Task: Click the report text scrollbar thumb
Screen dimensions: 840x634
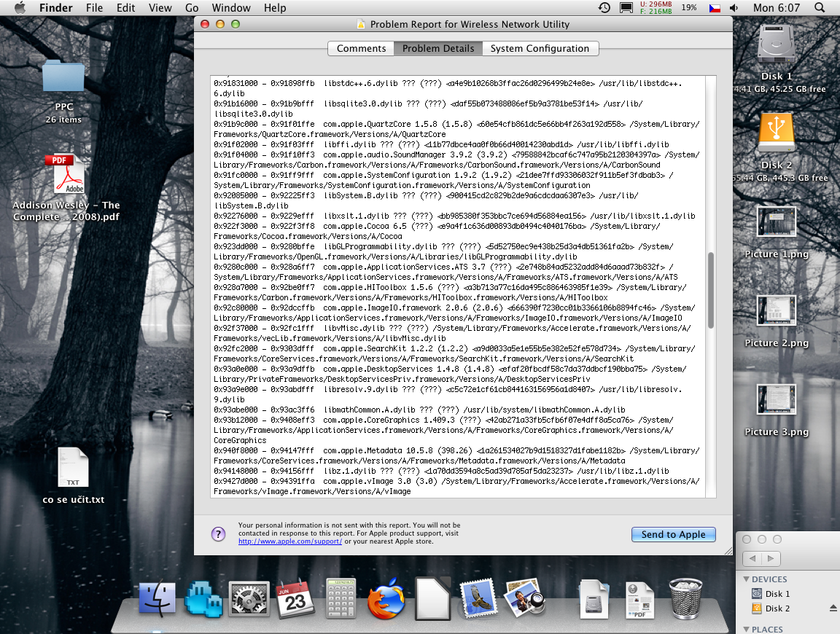Action: (x=711, y=290)
